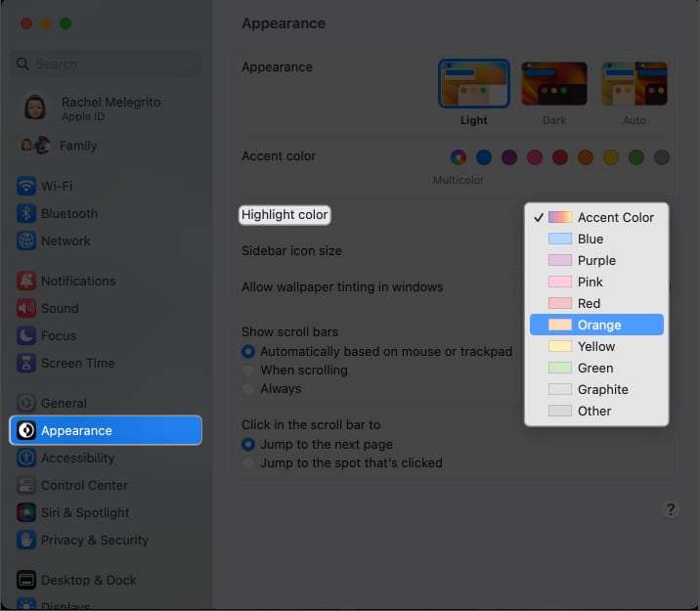The width and height of the screenshot is (700, 611).
Task: Close the System Settings window
Action: pos(26,23)
